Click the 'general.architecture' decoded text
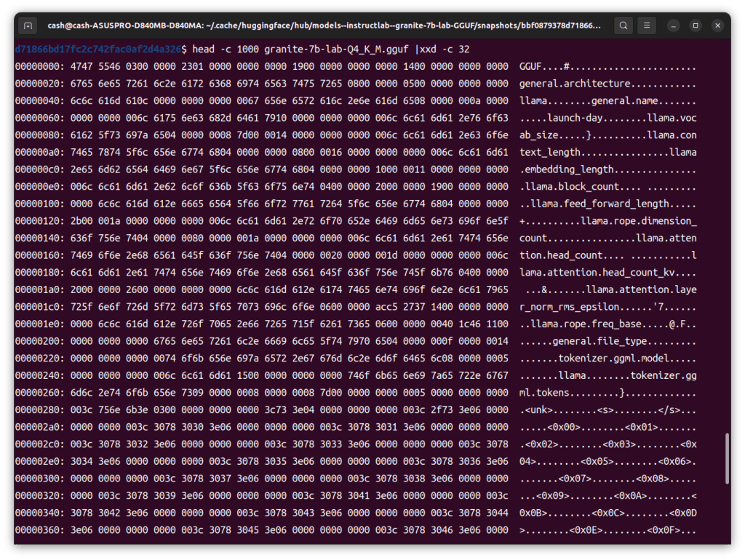 pyautogui.click(x=575, y=84)
